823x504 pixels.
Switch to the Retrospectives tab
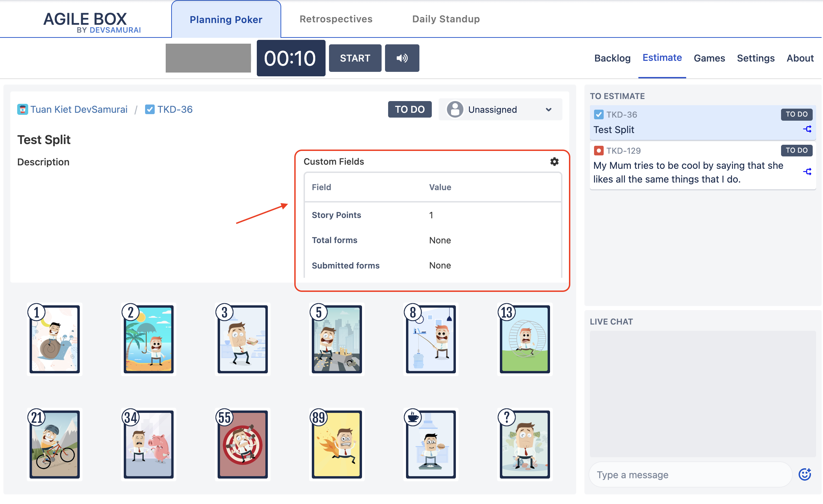pyautogui.click(x=336, y=19)
